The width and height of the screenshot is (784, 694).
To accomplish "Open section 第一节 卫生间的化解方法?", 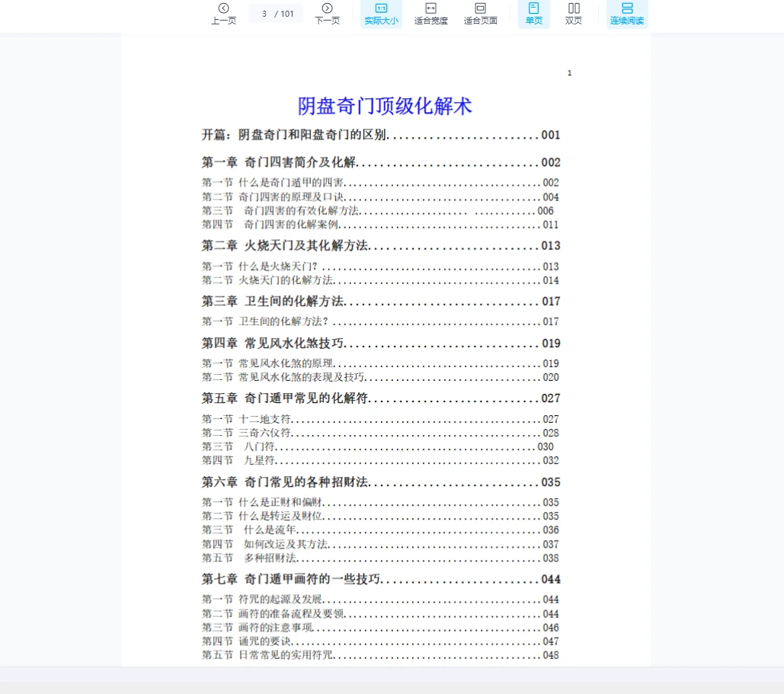I will pyautogui.click(x=380, y=321).
